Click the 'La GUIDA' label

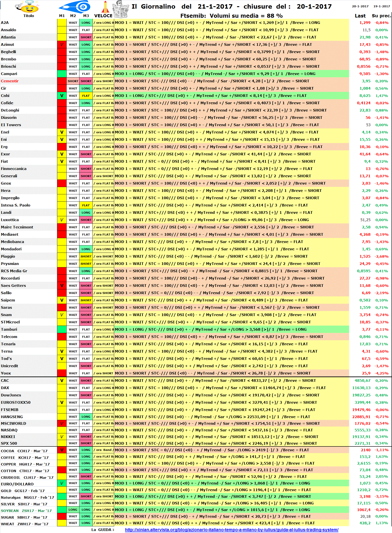[x=102, y=529]
